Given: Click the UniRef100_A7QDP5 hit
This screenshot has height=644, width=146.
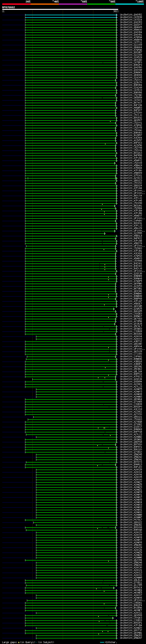Looking at the screenshot, I should (131, 281).
